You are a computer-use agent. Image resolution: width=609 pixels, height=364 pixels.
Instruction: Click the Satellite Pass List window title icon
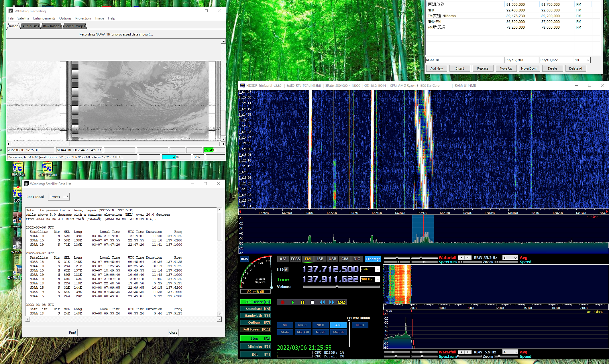(x=26, y=184)
